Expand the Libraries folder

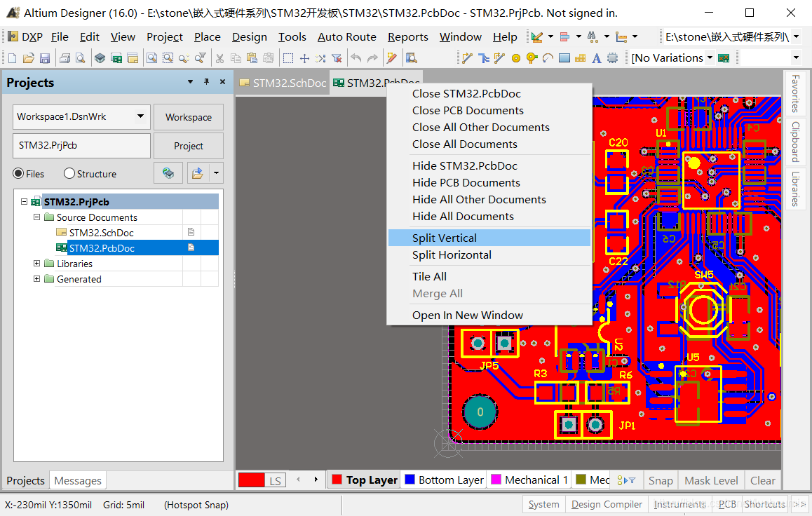click(x=36, y=264)
